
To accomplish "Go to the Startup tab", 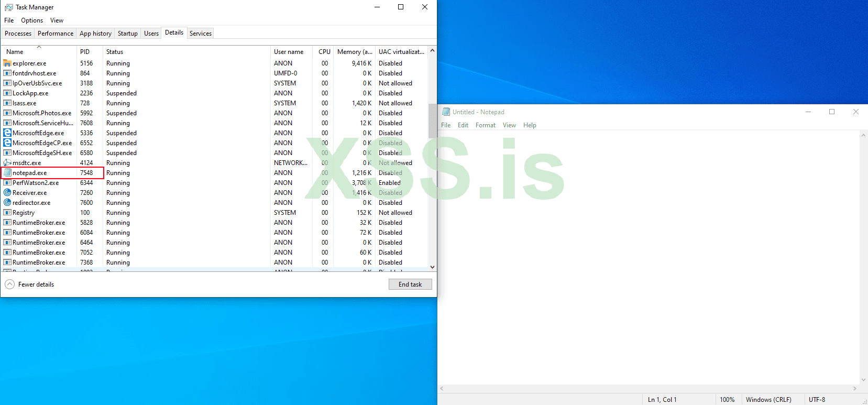I will point(128,34).
